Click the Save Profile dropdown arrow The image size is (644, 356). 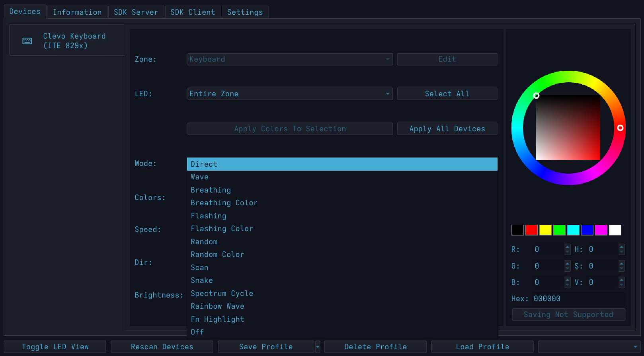318,347
